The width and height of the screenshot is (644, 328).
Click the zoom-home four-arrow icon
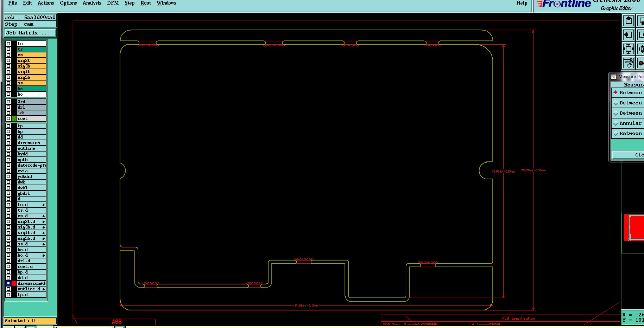(629, 49)
